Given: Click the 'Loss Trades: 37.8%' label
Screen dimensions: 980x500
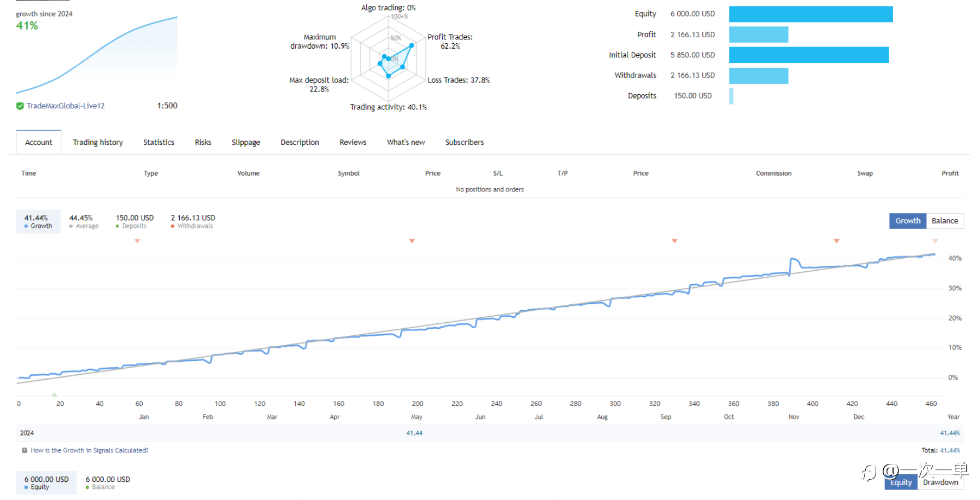Looking at the screenshot, I should (459, 80).
